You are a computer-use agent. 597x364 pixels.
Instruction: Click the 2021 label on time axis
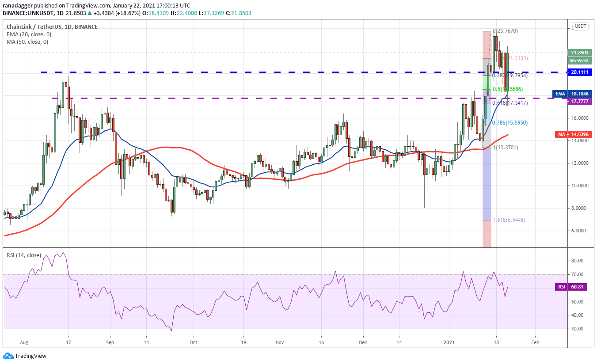tap(449, 342)
